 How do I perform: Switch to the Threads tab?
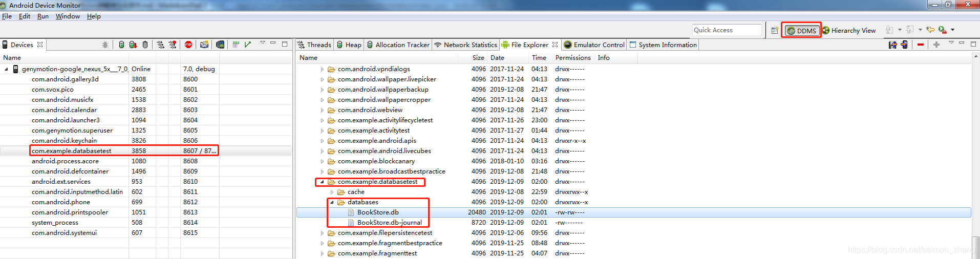(x=314, y=45)
